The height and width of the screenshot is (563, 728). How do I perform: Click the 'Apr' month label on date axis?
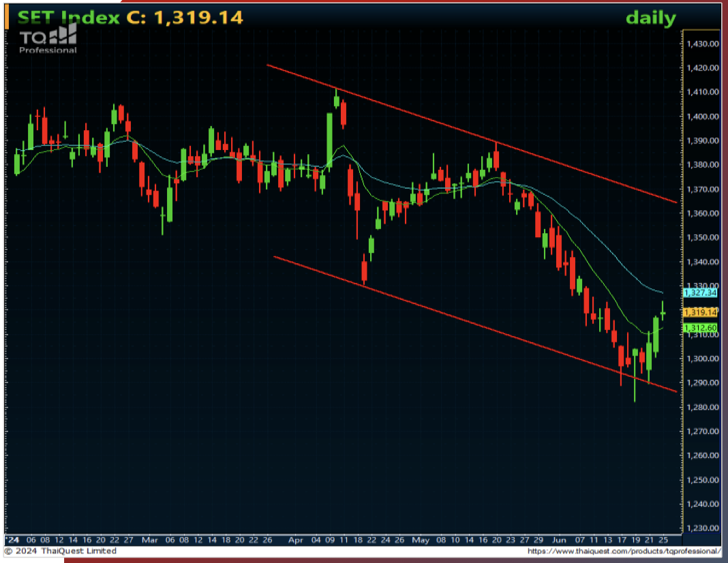(x=295, y=541)
